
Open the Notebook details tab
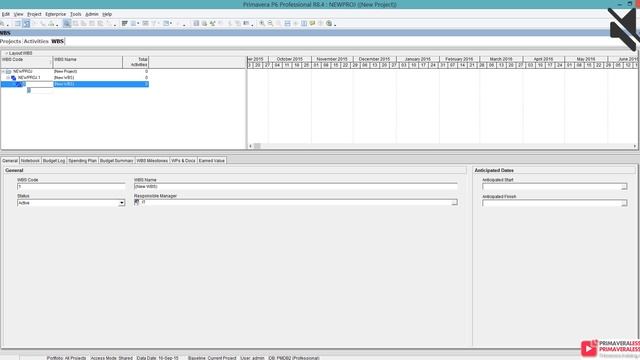pyautogui.click(x=30, y=161)
